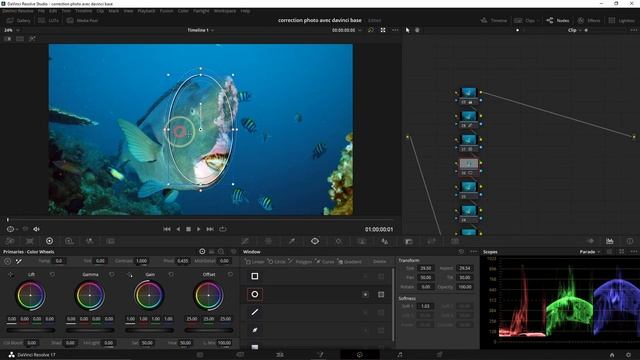Click the Gain color wheel center
Screen dimensions: 640x360
click(x=149, y=295)
